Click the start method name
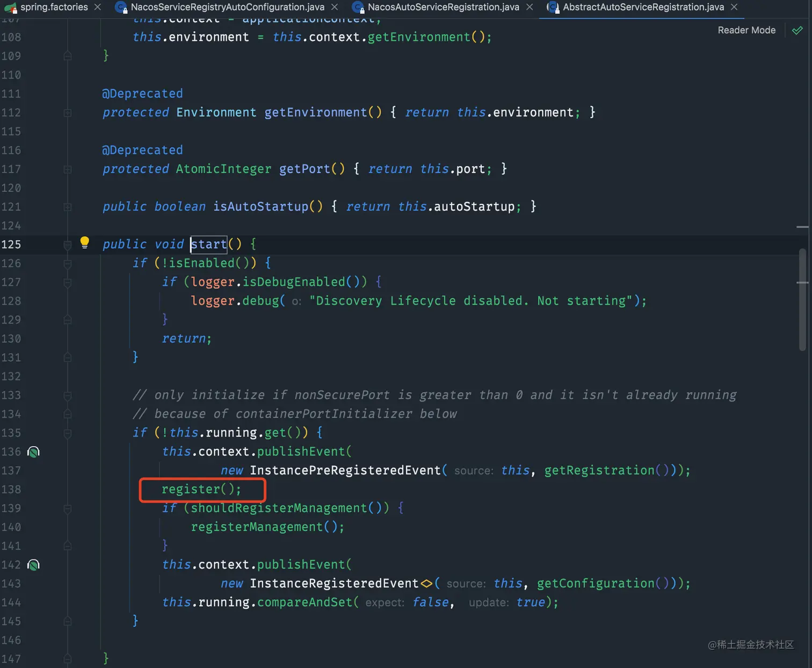812x668 pixels. click(x=209, y=245)
